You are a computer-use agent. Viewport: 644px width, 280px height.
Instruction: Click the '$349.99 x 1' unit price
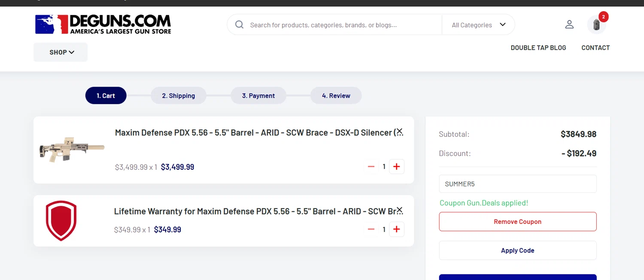tap(132, 230)
